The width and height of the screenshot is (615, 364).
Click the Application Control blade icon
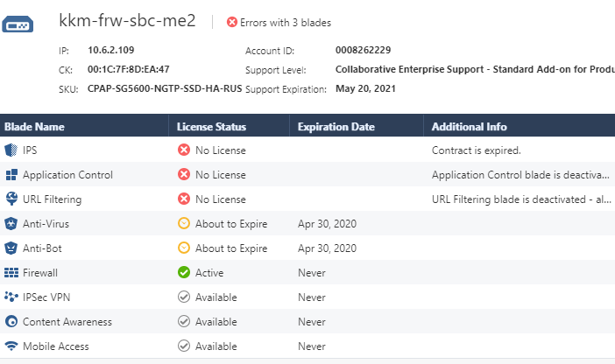click(x=11, y=175)
